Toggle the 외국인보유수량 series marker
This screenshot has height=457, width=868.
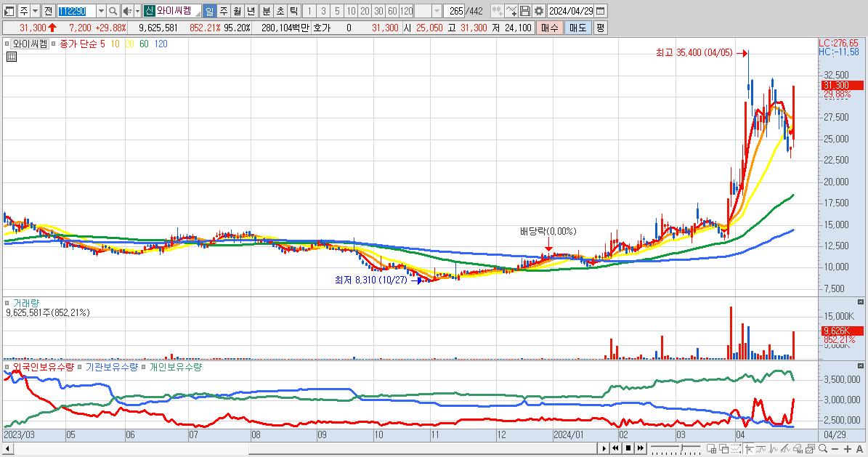click(x=7, y=367)
